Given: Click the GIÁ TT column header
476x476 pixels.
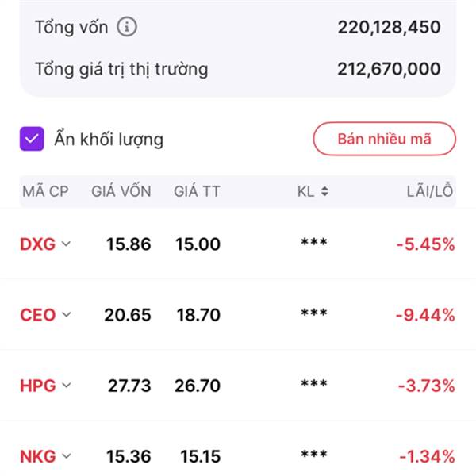Looking at the screenshot, I should tap(197, 191).
